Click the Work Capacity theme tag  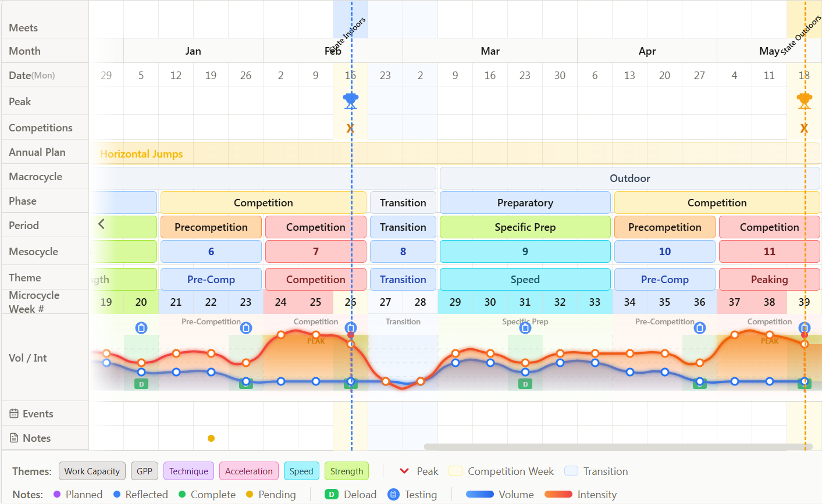(x=92, y=471)
